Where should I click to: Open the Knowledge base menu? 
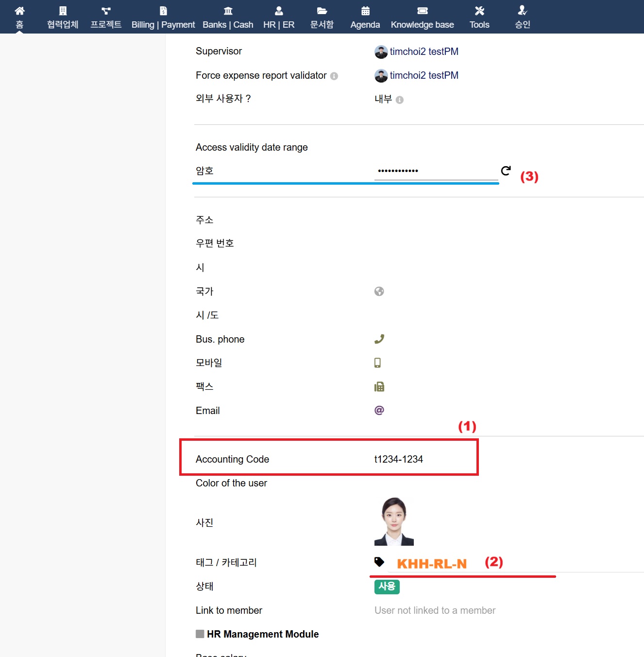click(x=422, y=17)
